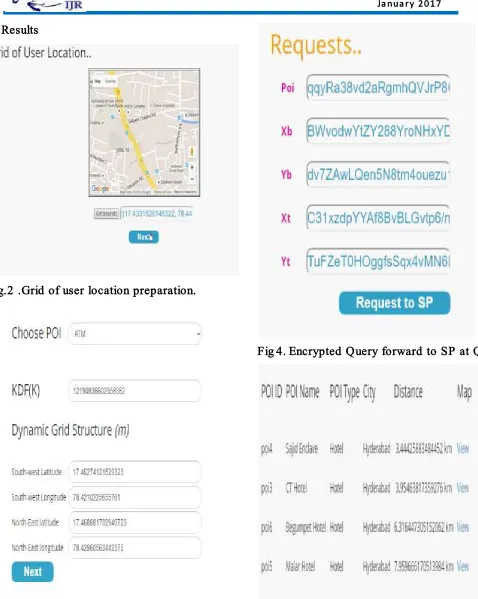
Task: Click the Request to SP button
Action: coord(394,303)
